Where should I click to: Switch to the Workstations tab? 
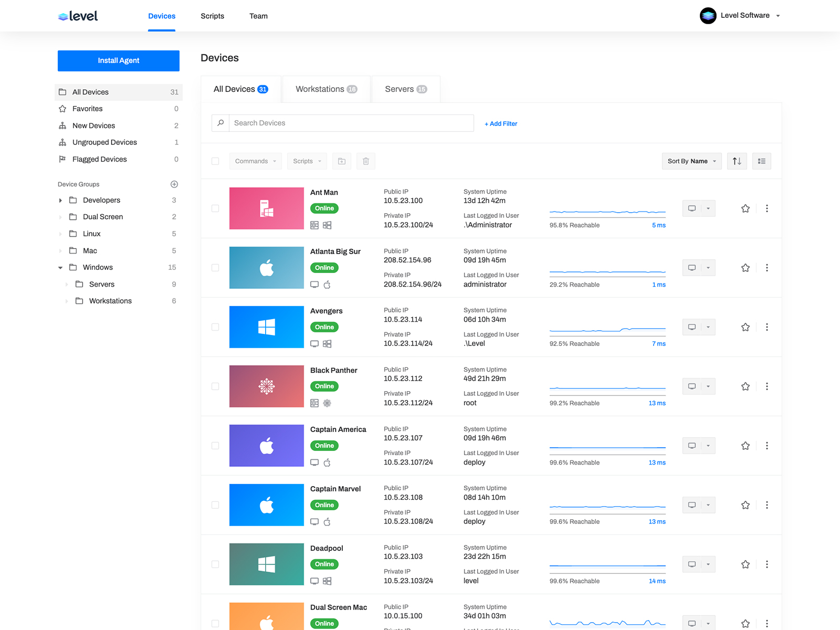(x=326, y=89)
